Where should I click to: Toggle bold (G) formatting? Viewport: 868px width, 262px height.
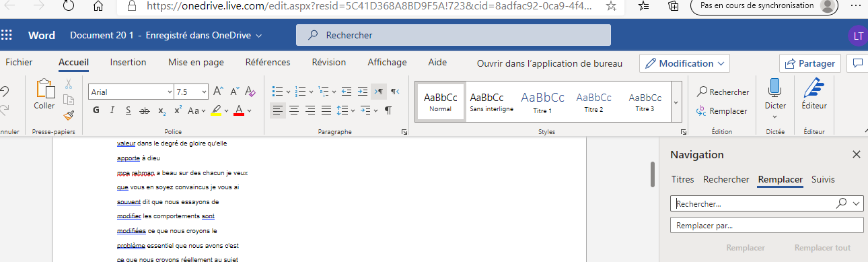point(96,110)
